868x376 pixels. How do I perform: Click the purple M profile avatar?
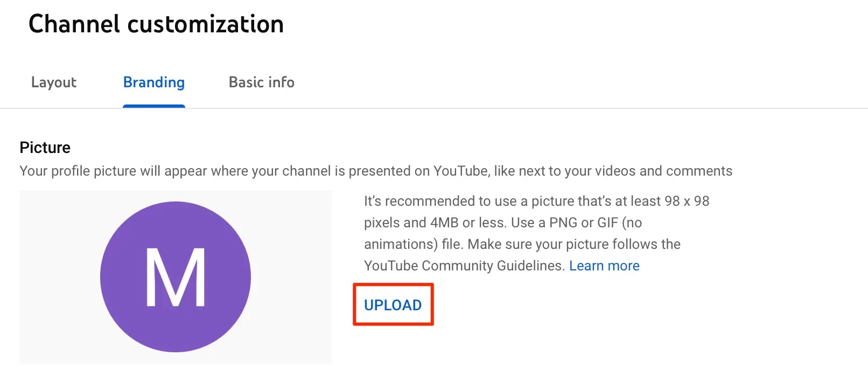point(176,277)
